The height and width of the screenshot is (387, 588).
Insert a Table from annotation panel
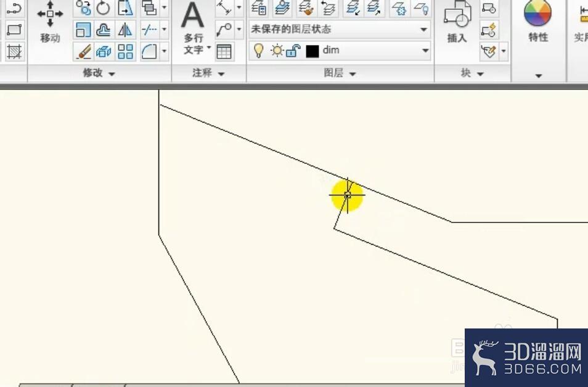pyautogui.click(x=224, y=51)
